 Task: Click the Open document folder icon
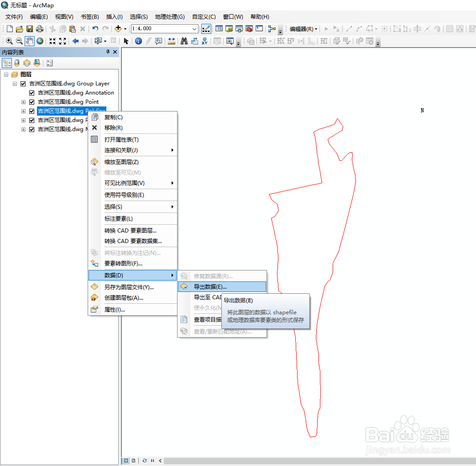(20, 29)
